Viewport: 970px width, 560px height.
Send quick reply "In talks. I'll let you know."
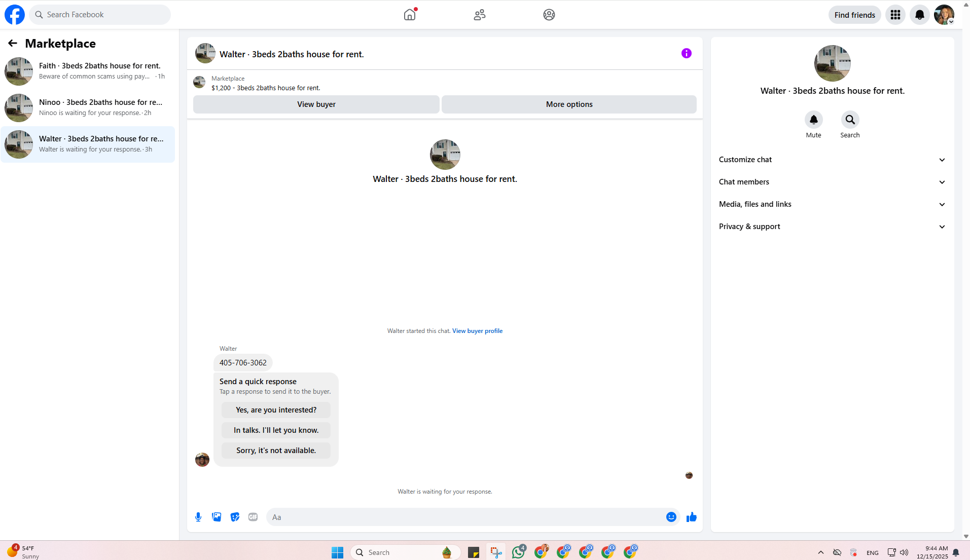[276, 430]
